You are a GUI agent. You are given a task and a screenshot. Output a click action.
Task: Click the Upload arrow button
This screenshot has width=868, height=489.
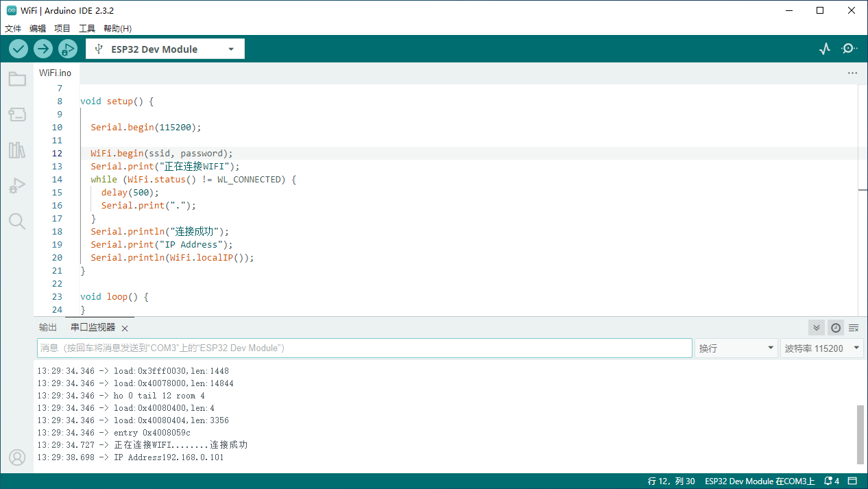43,49
